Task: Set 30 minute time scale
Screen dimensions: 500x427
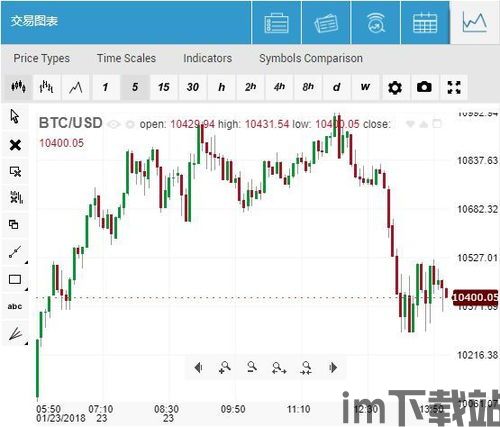Action: coord(193,87)
